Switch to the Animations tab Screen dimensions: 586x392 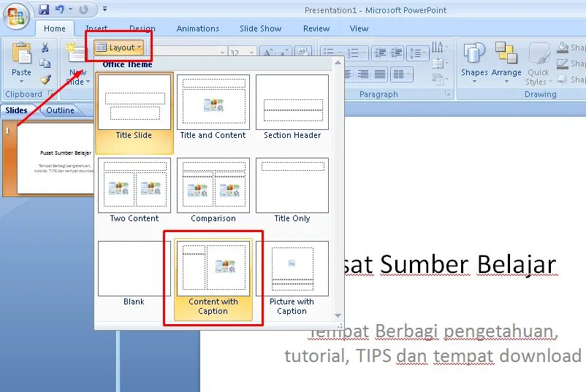click(x=198, y=28)
